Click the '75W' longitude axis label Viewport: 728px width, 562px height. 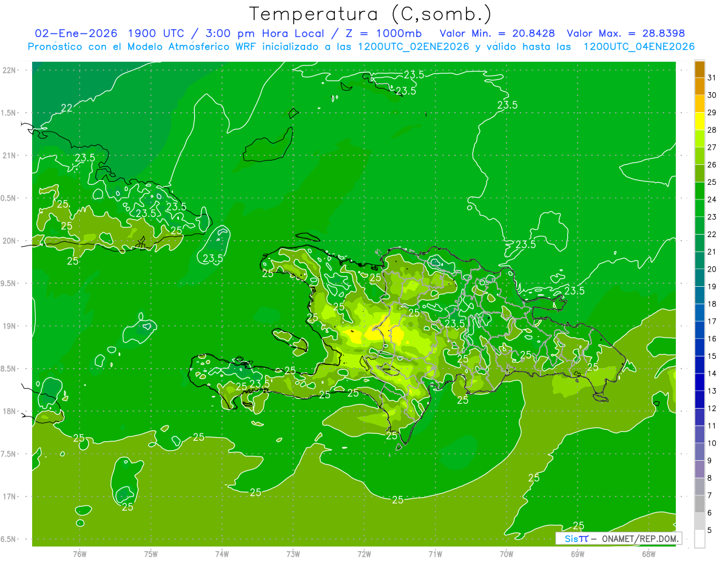(x=151, y=554)
